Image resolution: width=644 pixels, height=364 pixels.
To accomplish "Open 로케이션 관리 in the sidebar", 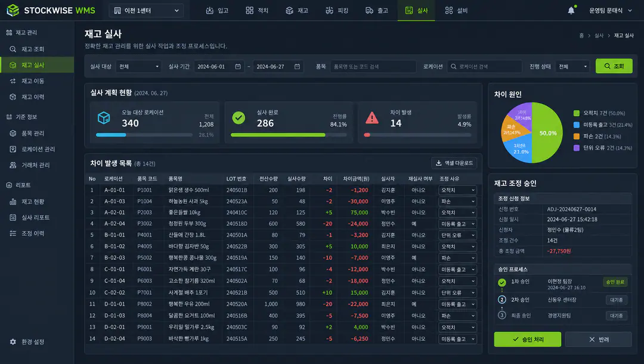I will click(x=37, y=149).
